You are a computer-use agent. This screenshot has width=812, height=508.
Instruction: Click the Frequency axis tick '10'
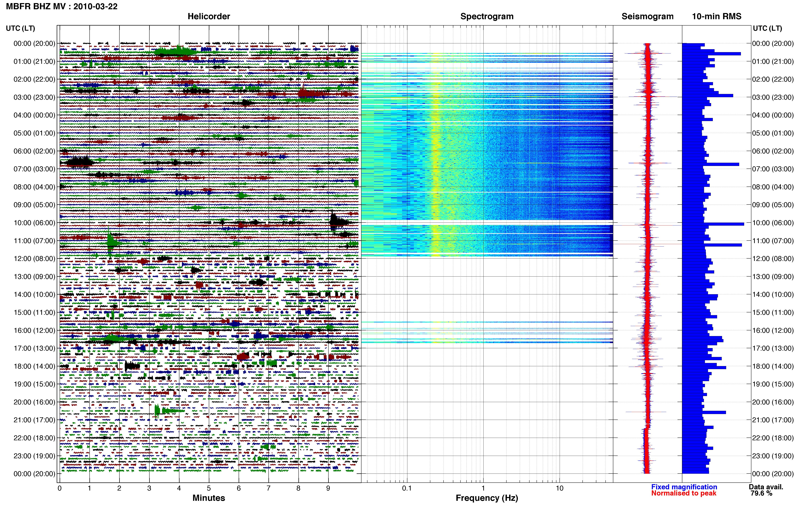(x=559, y=488)
